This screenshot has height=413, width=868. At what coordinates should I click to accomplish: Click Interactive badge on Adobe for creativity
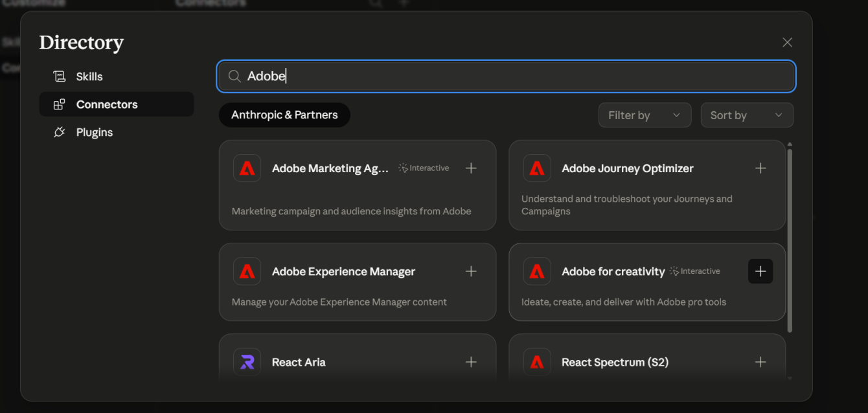(695, 271)
